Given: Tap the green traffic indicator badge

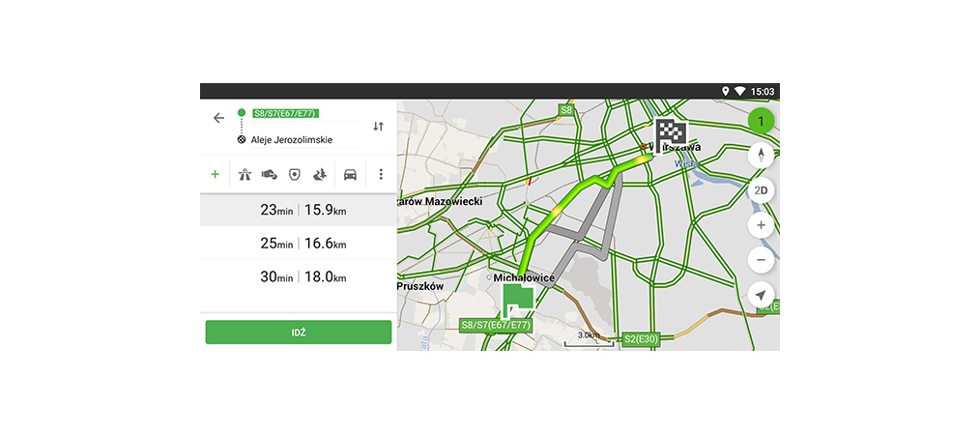Looking at the screenshot, I should pos(761,121).
